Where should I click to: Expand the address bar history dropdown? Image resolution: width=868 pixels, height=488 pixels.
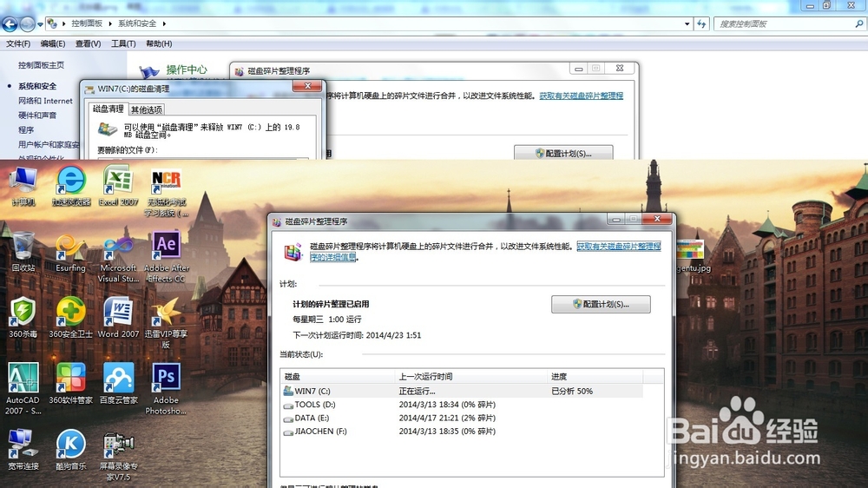pos(687,23)
